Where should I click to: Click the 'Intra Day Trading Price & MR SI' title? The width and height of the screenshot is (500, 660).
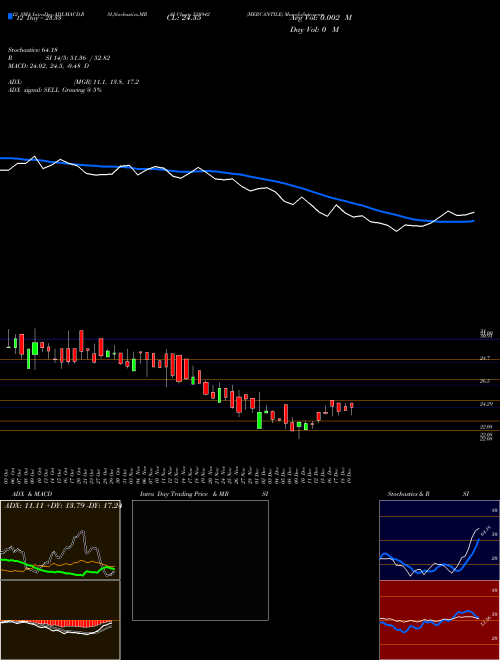[204, 494]
